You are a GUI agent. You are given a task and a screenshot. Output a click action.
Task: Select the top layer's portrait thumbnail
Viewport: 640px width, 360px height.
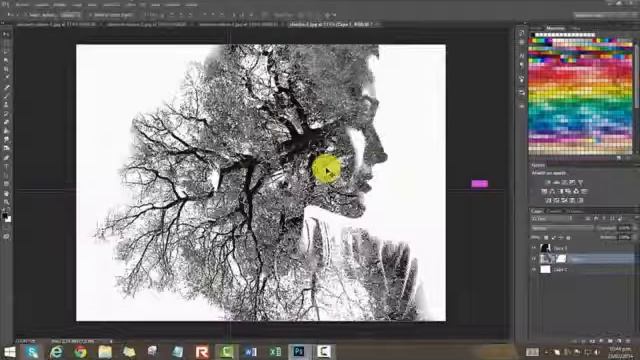tap(546, 248)
